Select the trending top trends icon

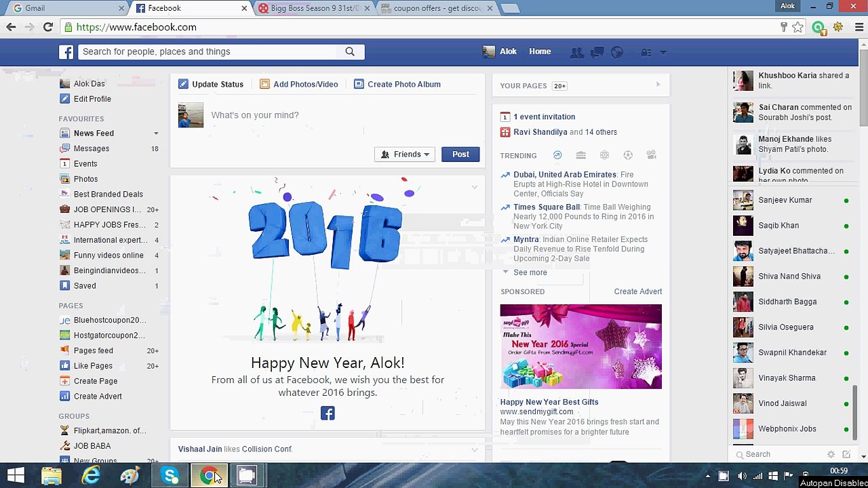(x=557, y=155)
